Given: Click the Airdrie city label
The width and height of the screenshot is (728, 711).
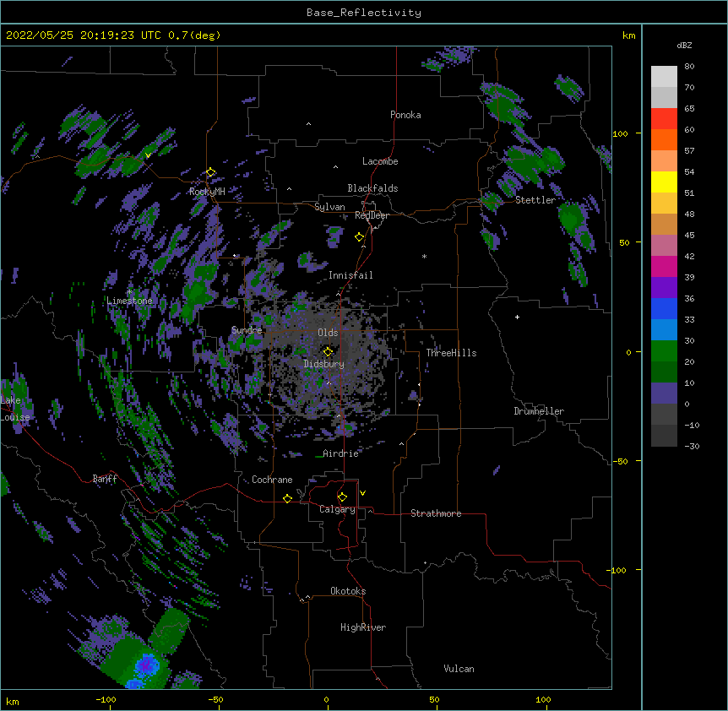Looking at the screenshot, I should click(340, 453).
